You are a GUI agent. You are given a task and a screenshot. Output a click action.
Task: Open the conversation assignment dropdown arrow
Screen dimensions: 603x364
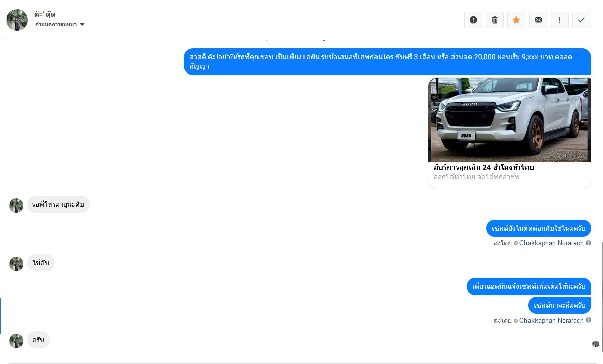pyautogui.click(x=82, y=24)
